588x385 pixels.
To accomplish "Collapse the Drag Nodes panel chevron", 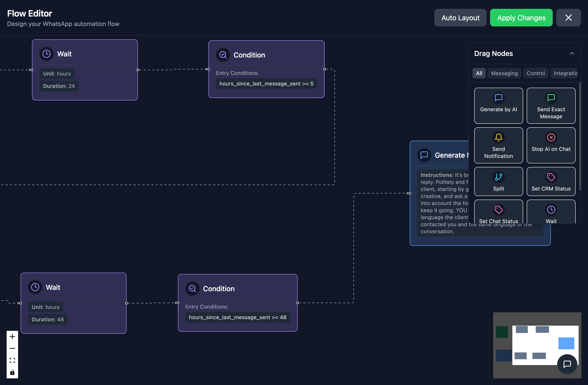I will 572,54.
